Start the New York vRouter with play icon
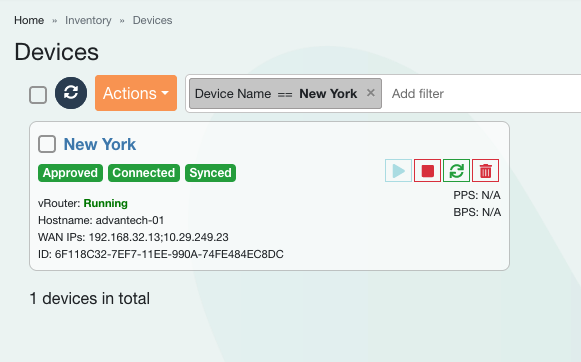This screenshot has height=362, width=581. point(398,170)
